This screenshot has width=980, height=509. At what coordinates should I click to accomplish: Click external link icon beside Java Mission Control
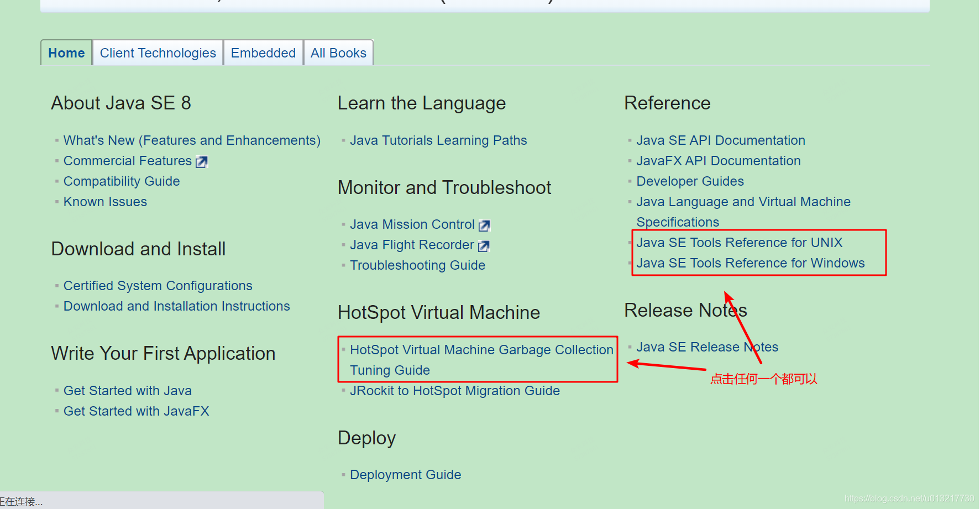[484, 225]
